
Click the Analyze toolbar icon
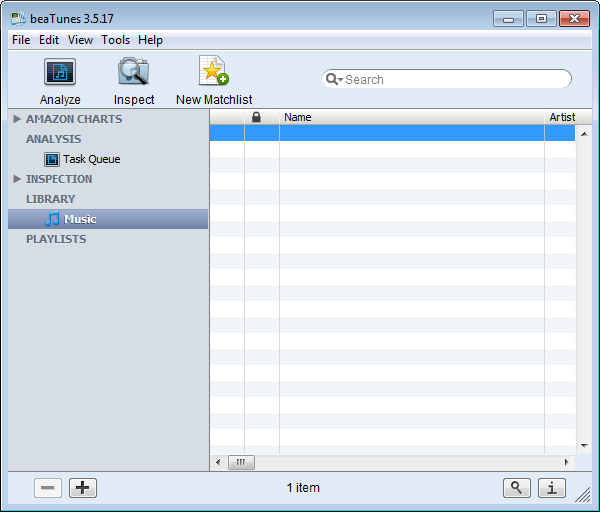[60, 73]
